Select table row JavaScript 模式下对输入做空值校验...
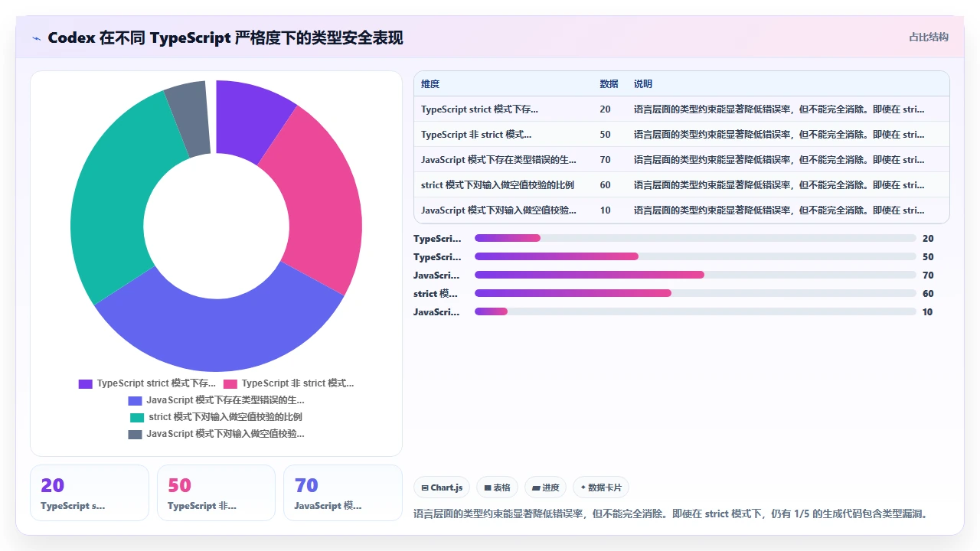980x551 pixels. [681, 210]
